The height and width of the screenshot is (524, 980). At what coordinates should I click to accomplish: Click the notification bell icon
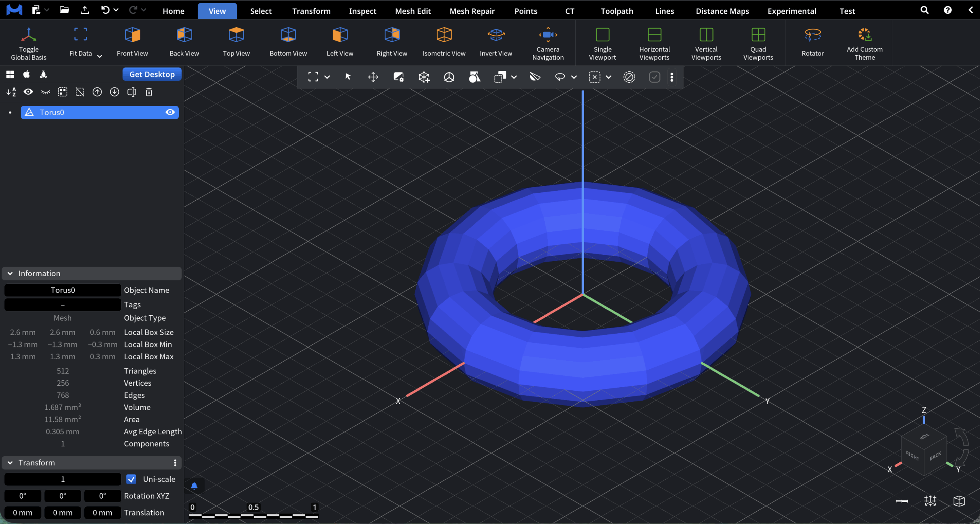[194, 486]
